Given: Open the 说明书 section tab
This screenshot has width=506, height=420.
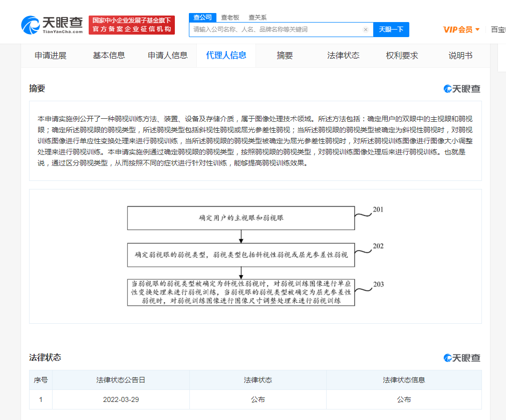Looking at the screenshot, I should coord(460,56).
